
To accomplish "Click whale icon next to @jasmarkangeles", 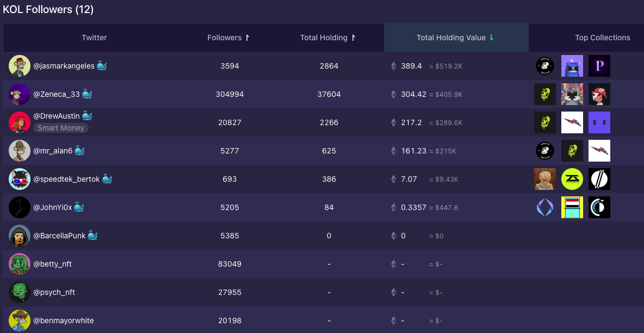I will tap(102, 66).
